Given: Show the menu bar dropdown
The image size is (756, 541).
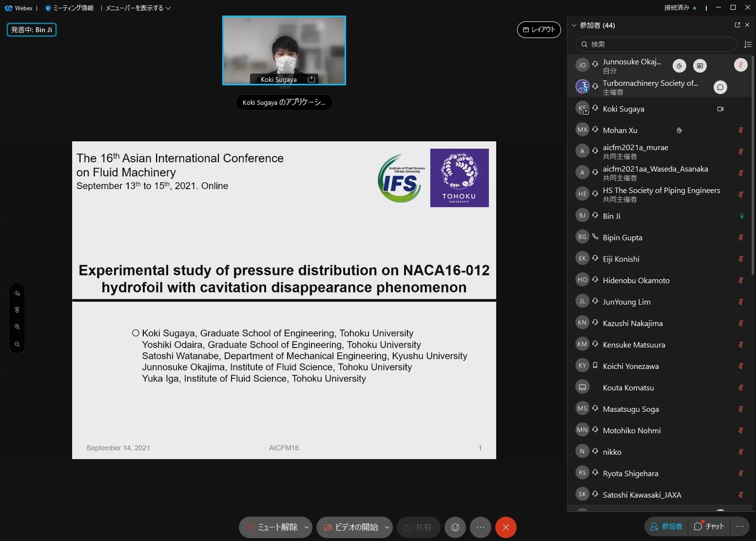Looking at the screenshot, I should [138, 8].
